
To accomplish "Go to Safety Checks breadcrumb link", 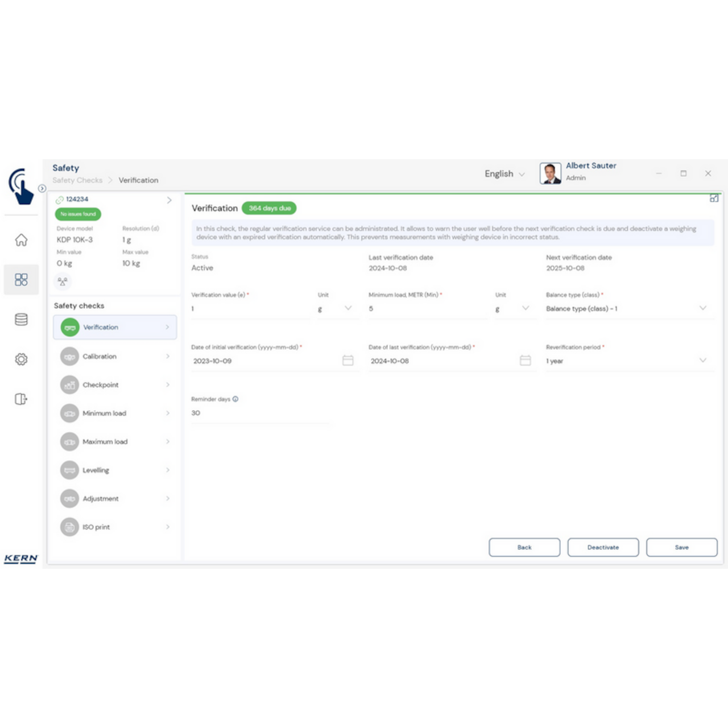I will [77, 180].
